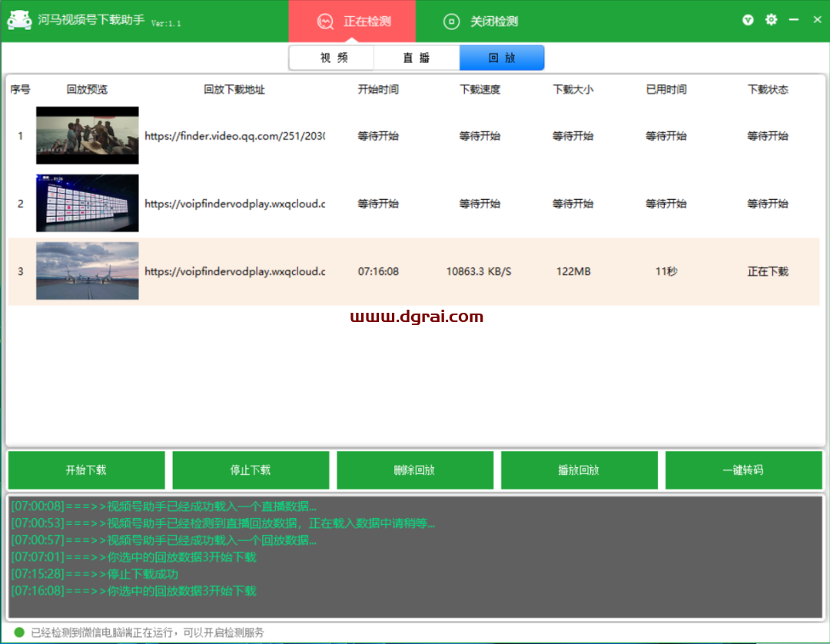This screenshot has height=644, width=830.
Task: Click the green status indicator dot
Action: [x=19, y=632]
